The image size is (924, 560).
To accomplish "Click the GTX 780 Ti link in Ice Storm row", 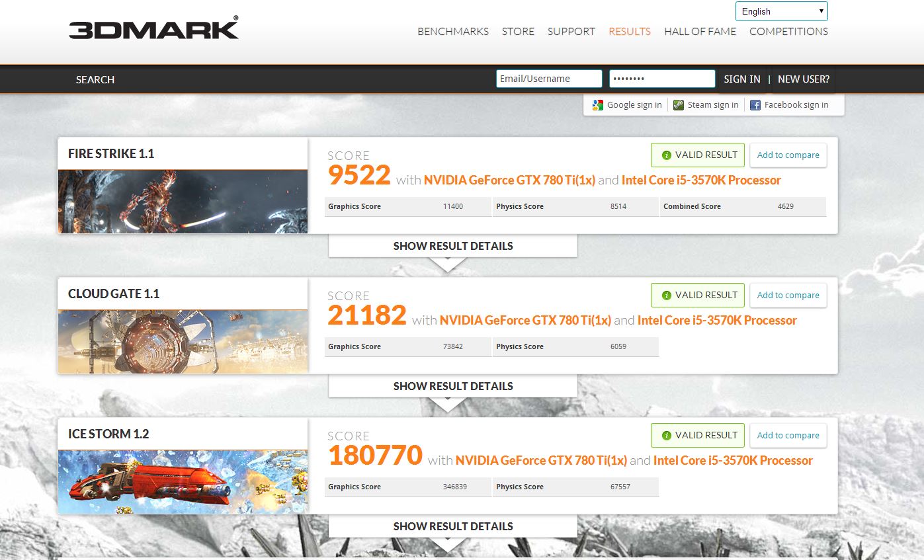I will (x=541, y=460).
